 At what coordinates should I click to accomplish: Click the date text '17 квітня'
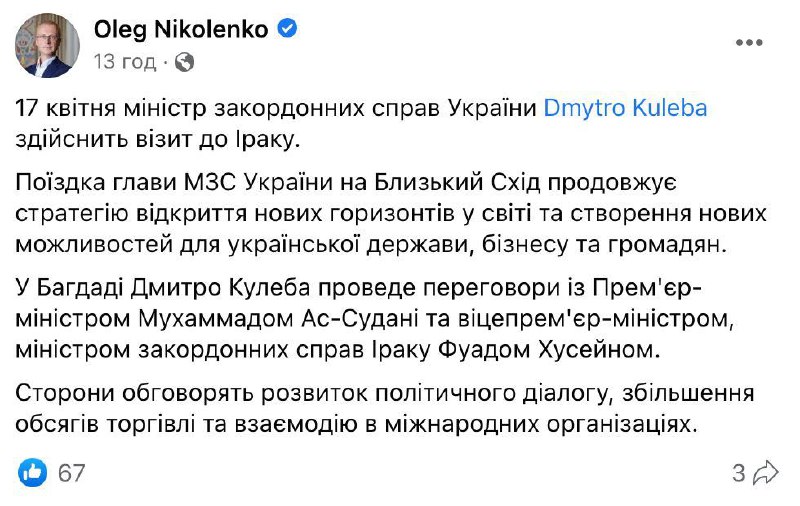click(x=68, y=108)
